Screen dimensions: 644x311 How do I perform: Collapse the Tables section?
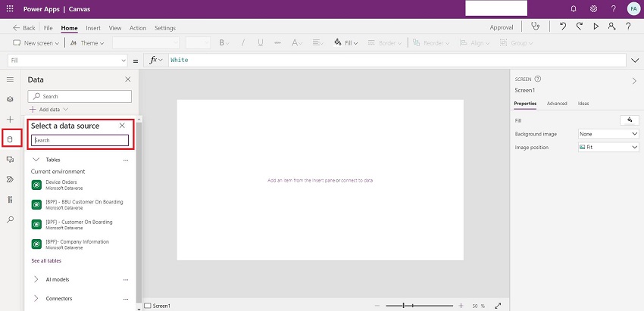click(x=36, y=160)
